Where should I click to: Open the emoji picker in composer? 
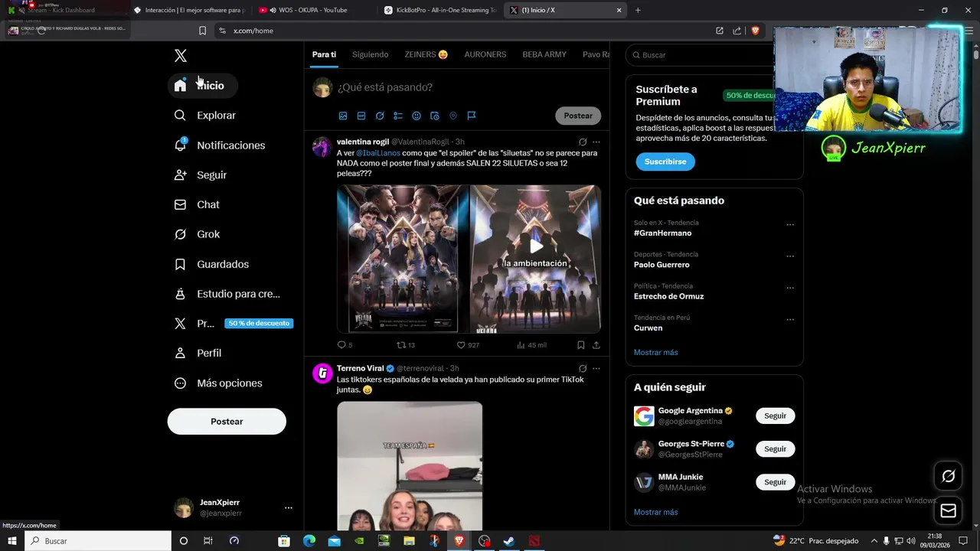416,116
